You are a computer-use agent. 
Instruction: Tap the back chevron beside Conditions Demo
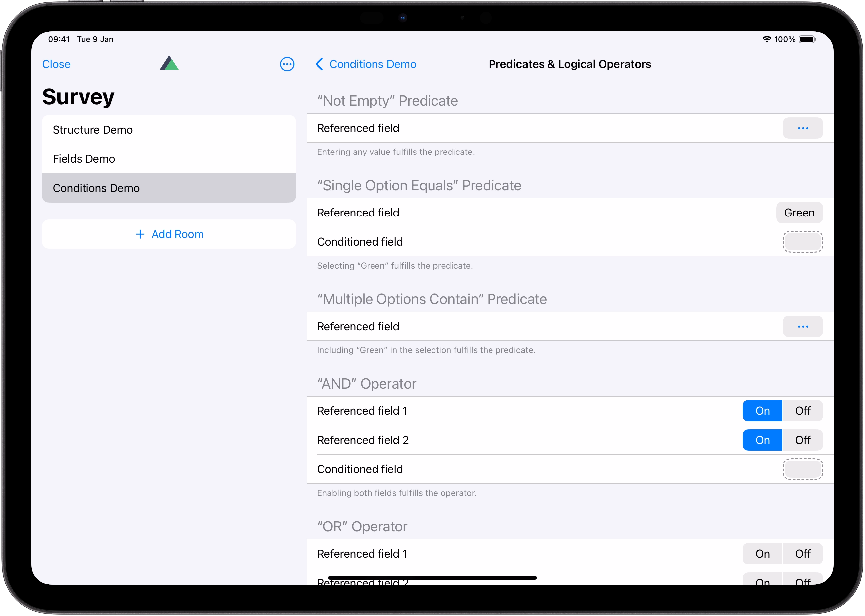[x=319, y=64]
